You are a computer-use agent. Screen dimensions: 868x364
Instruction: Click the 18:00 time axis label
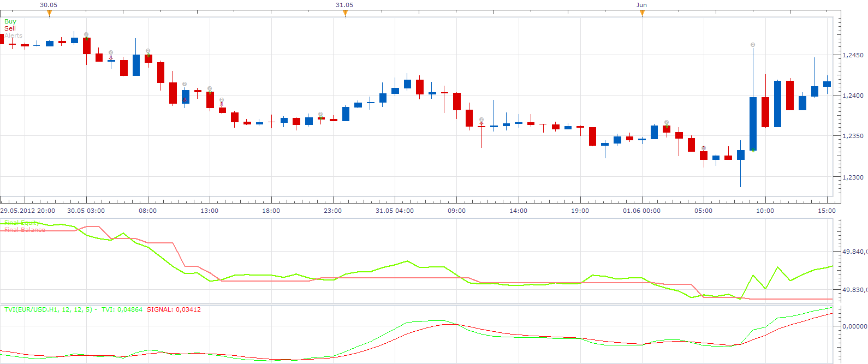pos(271,211)
